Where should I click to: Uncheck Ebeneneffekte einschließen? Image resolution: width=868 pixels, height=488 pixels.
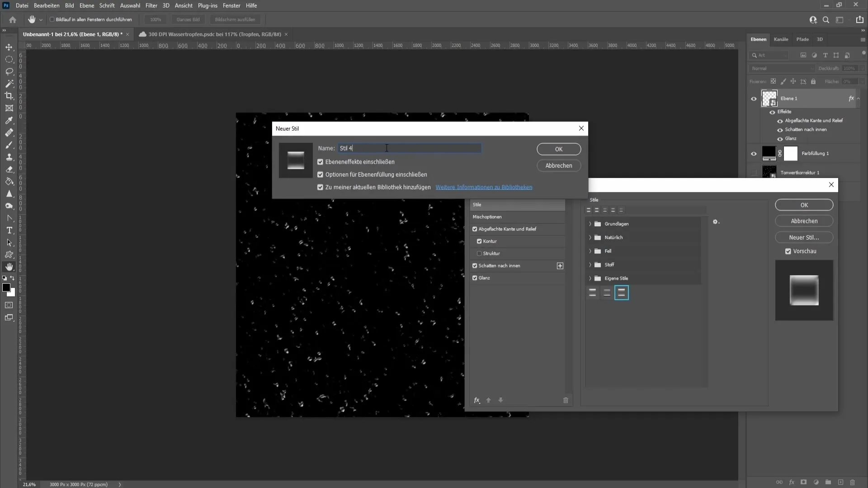pos(320,162)
